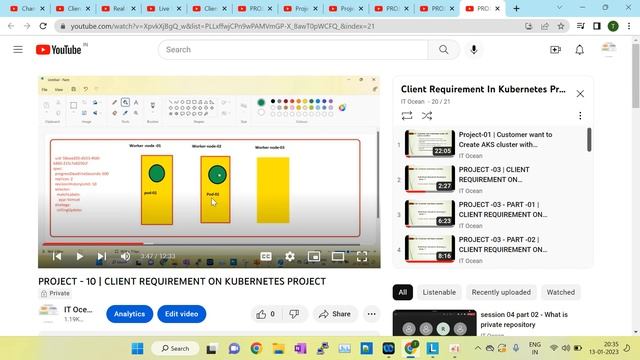640x360 pixels.
Task: Click the Edit video button
Action: pyautogui.click(x=182, y=314)
